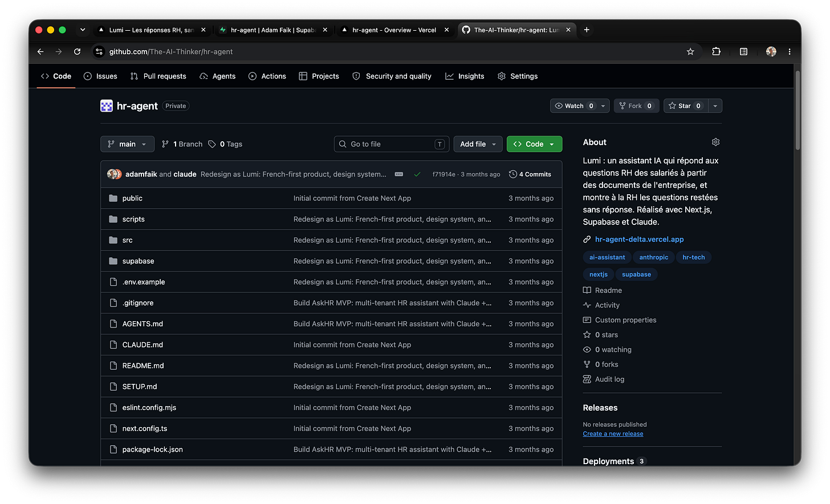The height and width of the screenshot is (504, 830).
Task: View site information icon in address bar
Action: [x=99, y=52]
